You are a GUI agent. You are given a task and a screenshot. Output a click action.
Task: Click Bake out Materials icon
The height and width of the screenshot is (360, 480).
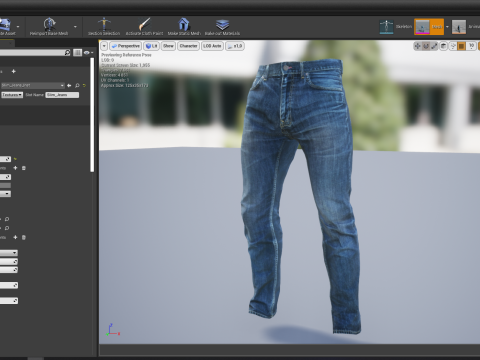[222, 24]
